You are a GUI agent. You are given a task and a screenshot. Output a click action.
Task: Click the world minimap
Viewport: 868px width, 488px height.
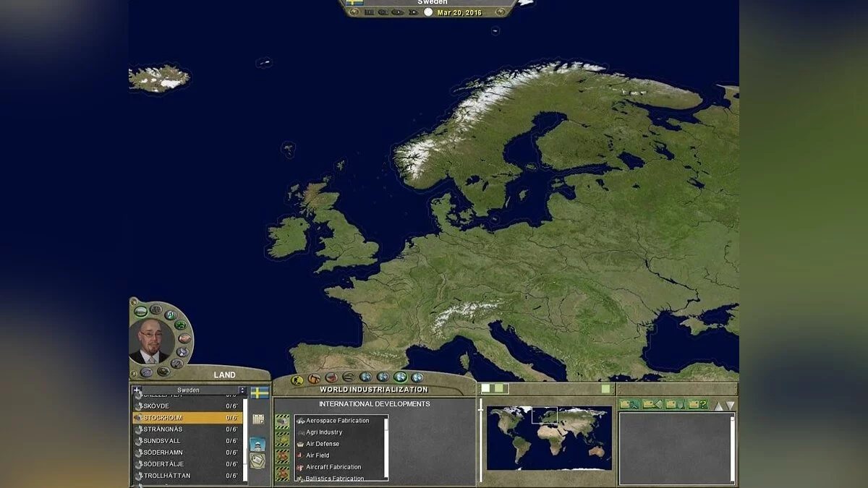click(x=549, y=437)
